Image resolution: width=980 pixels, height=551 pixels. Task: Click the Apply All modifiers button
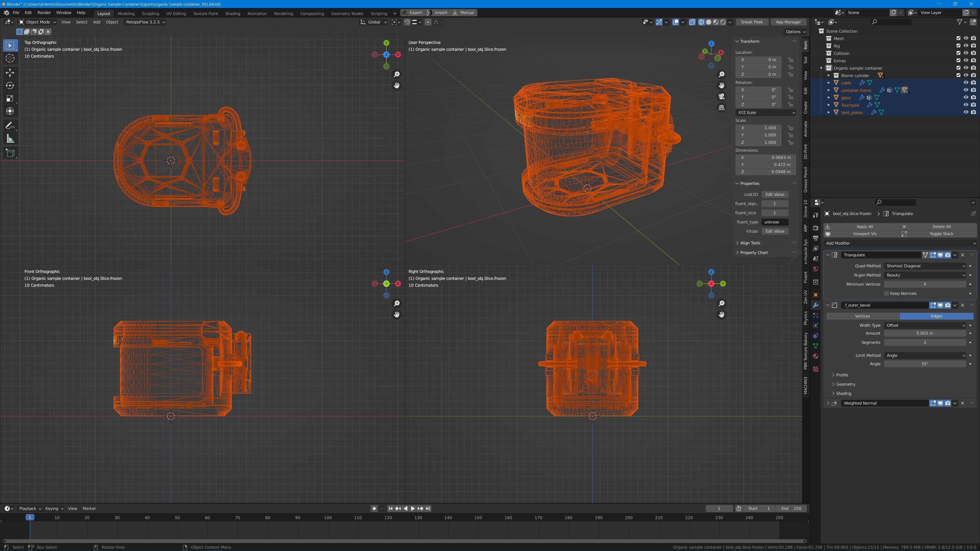pos(864,227)
